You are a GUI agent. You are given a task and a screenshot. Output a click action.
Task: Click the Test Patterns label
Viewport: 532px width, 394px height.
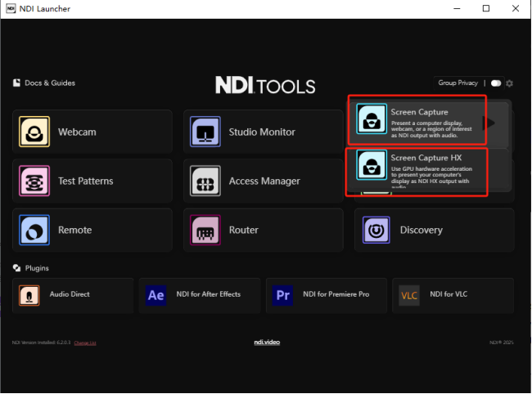tap(85, 181)
